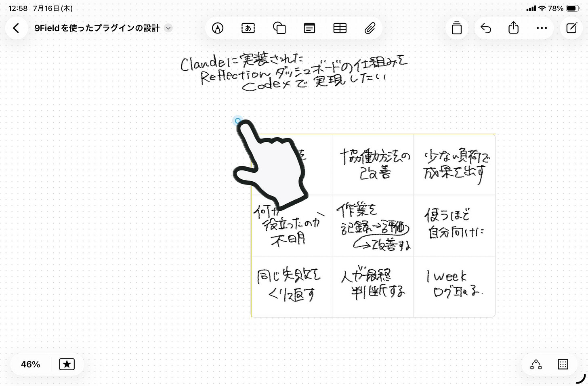Insert a table from the toolbar
The image size is (588, 386).
(x=340, y=28)
